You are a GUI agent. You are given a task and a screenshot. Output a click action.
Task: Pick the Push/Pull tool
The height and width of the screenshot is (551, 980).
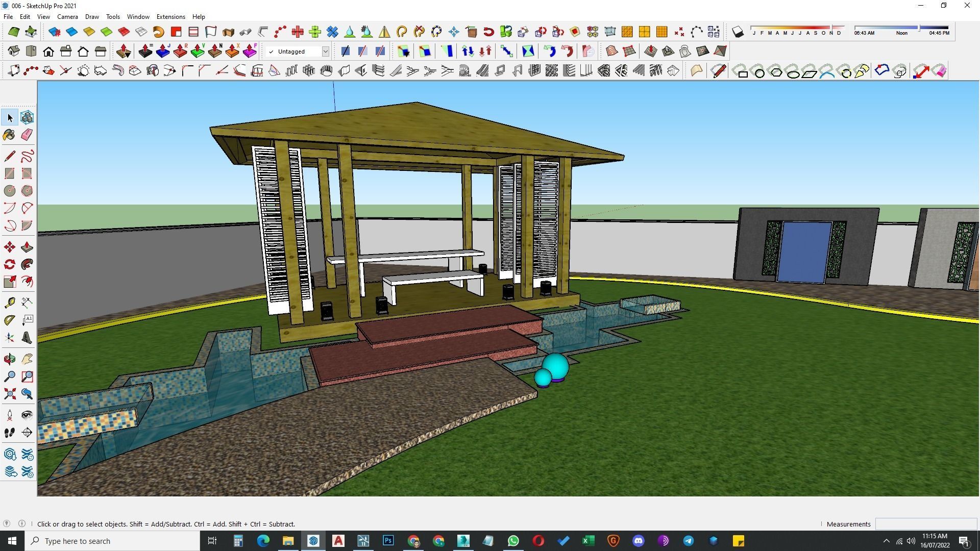click(x=27, y=247)
